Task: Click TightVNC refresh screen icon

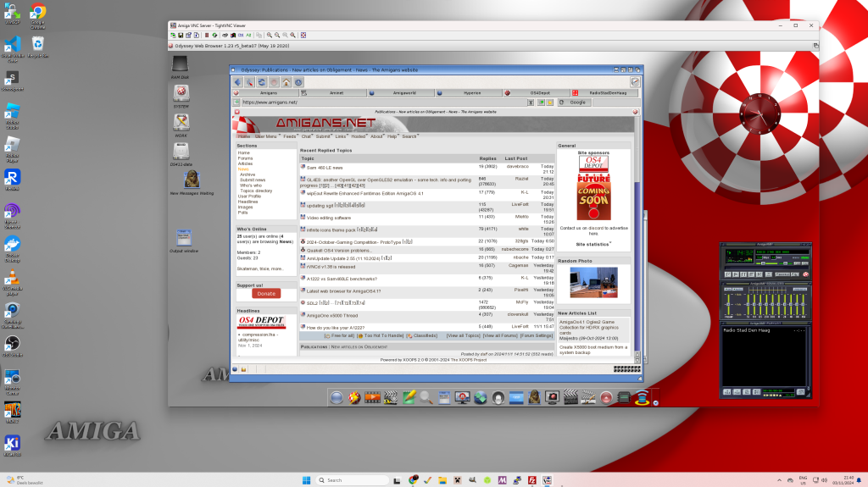Action: click(214, 35)
